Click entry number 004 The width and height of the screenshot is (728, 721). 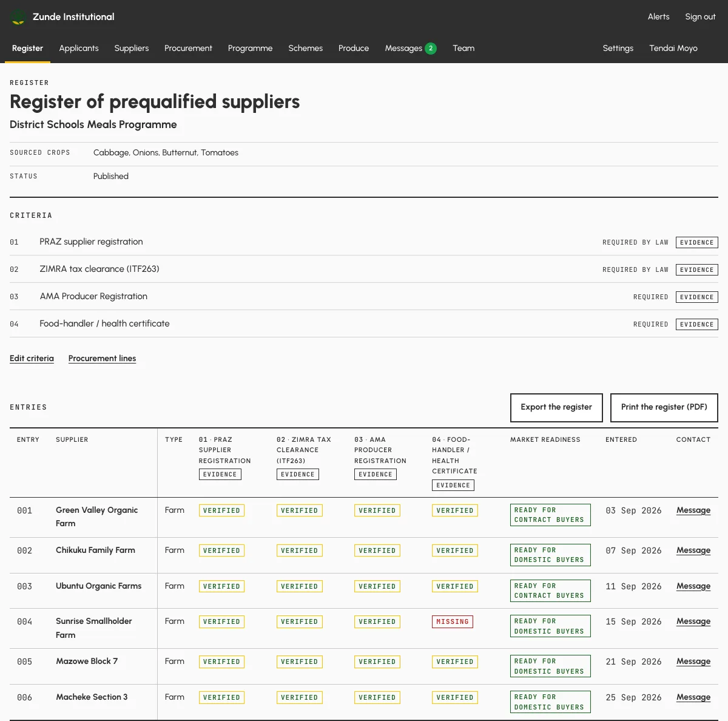coord(24,621)
